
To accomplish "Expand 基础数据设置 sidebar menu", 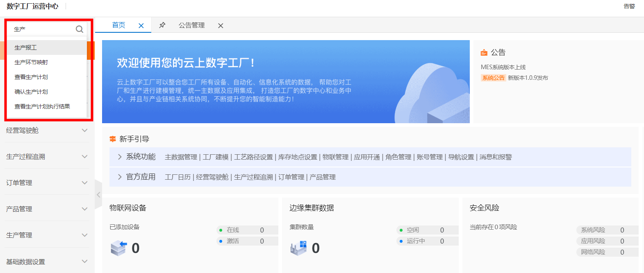I will tap(47, 262).
